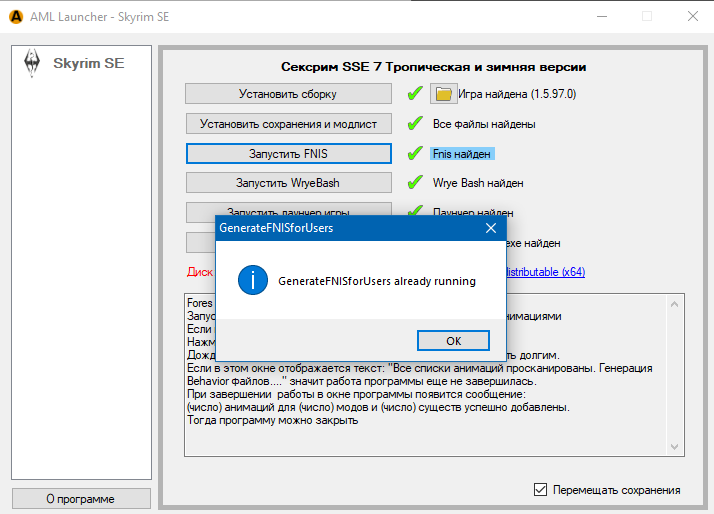
Task: Click the description text box scrollbar
Action: click(x=676, y=375)
